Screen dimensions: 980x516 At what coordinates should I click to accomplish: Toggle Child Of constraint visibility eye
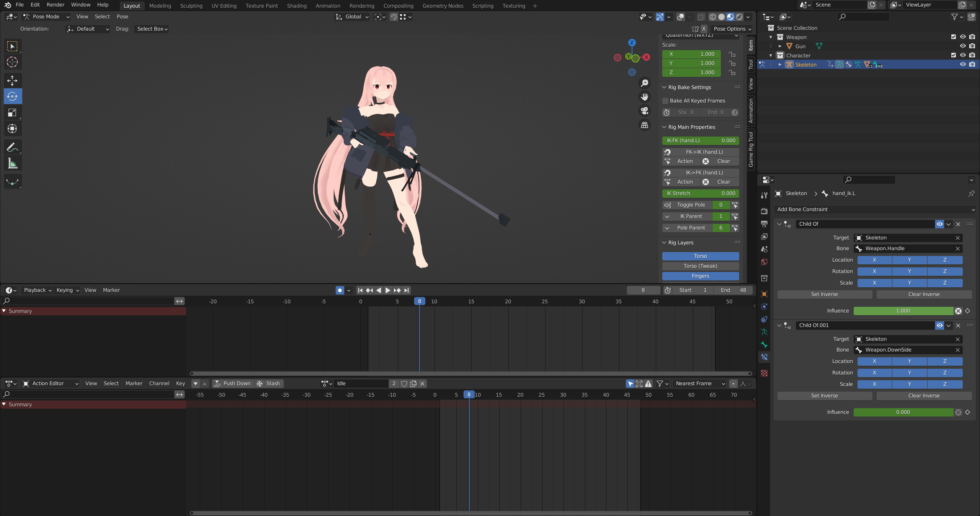click(x=939, y=224)
